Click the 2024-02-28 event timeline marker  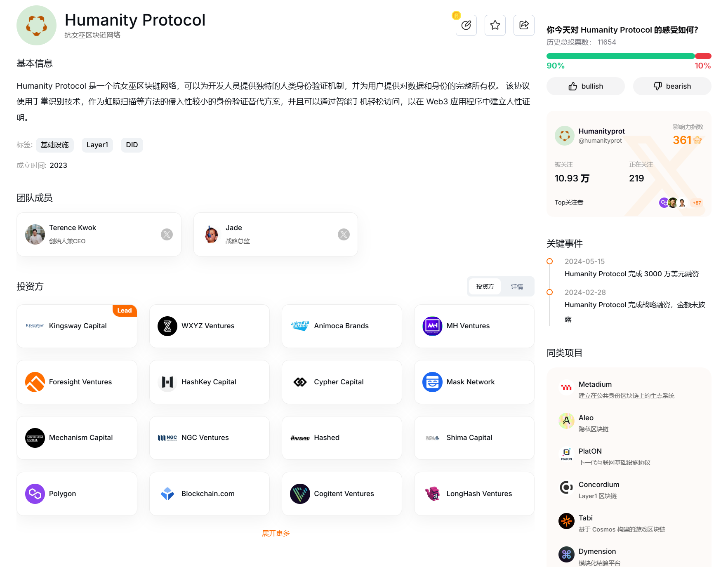pos(549,292)
